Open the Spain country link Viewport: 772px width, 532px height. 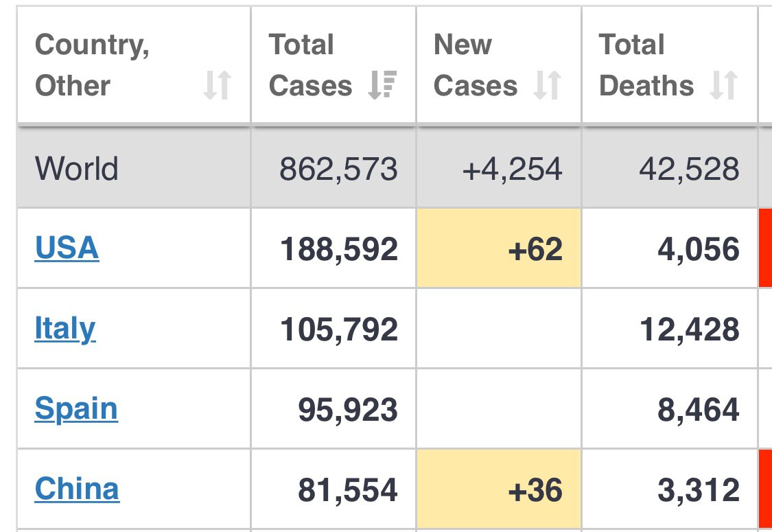tap(76, 408)
